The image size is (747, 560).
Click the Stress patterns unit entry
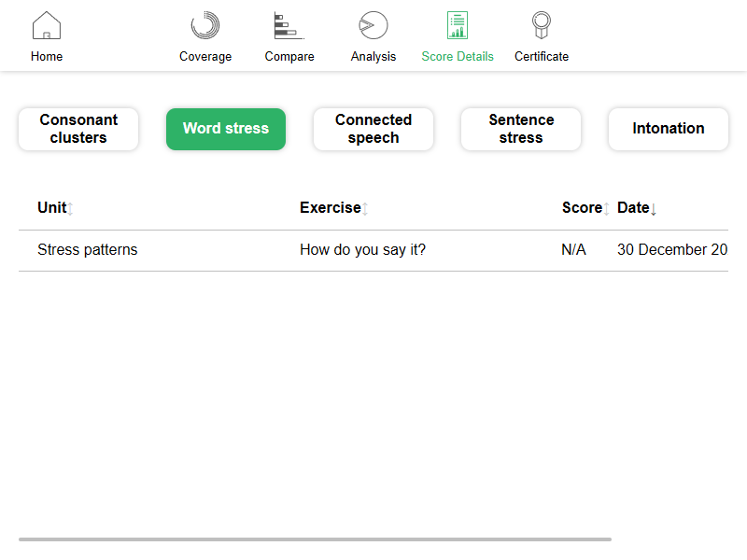(88, 250)
